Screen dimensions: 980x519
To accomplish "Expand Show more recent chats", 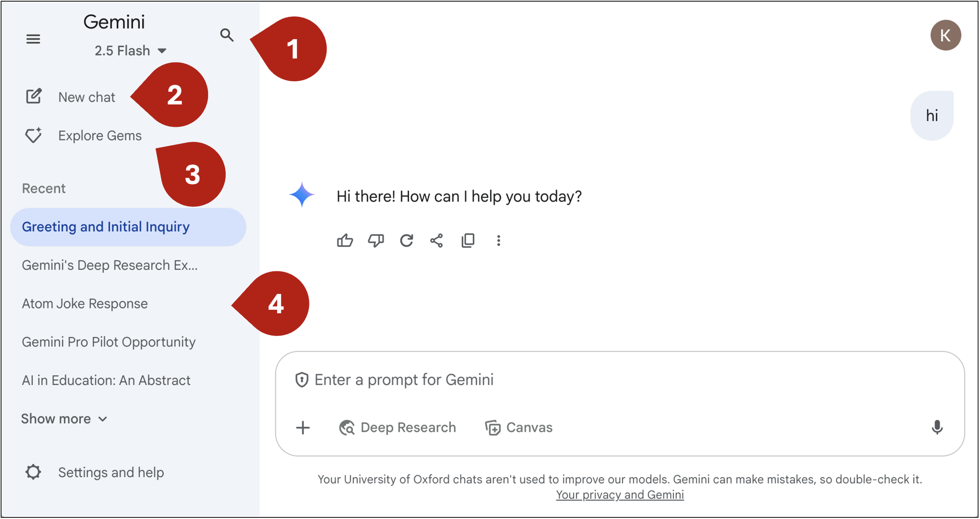I will (64, 419).
